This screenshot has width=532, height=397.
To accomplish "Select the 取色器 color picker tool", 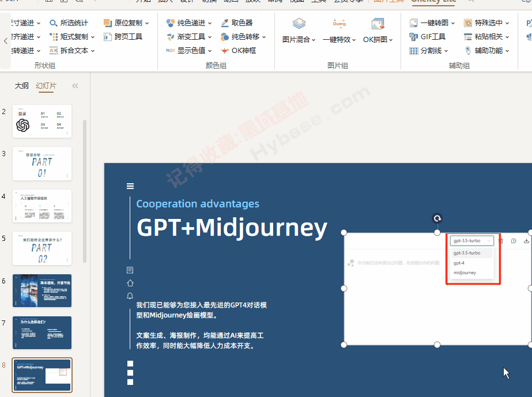I will 237,22.
